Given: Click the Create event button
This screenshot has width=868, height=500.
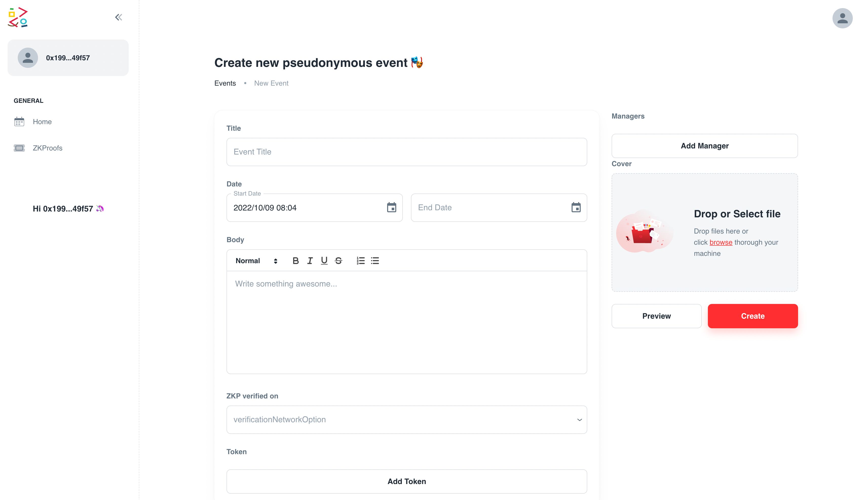Looking at the screenshot, I should [753, 316].
